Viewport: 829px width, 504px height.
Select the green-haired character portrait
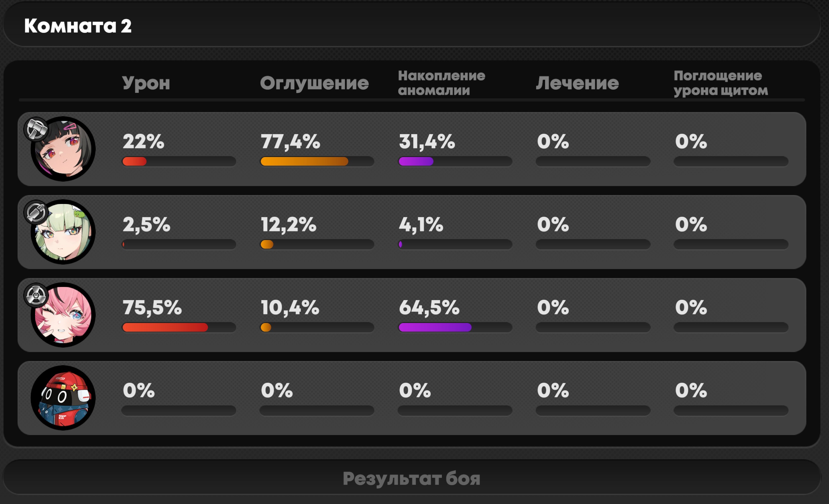tap(63, 232)
